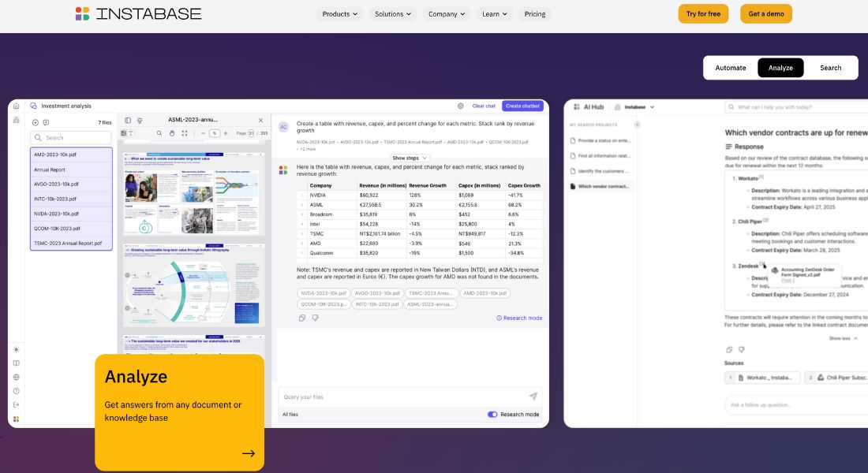The image size is (868, 473).
Task: Toggle the document viewer sidebar panel icon
Action: coord(128,120)
